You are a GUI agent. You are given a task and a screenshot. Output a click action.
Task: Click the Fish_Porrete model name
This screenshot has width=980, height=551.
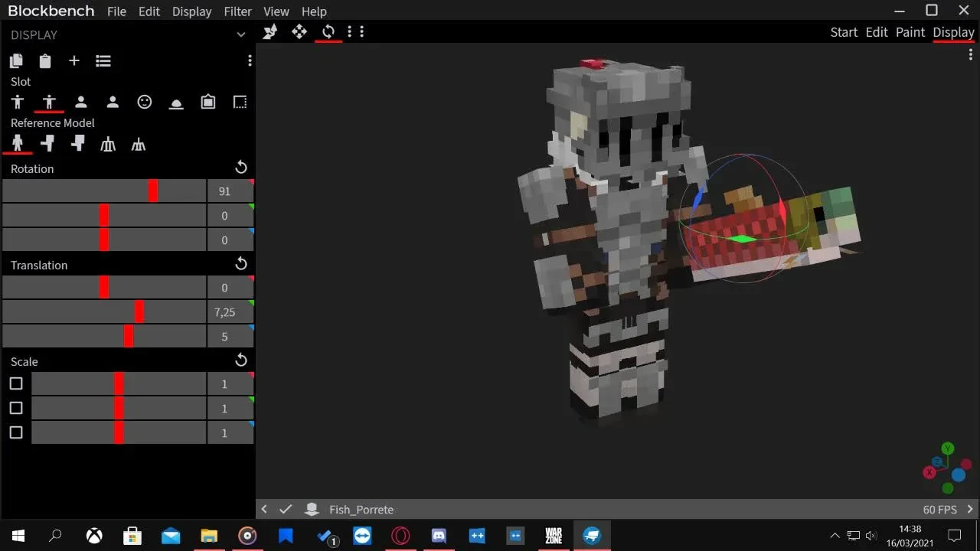pos(361,510)
